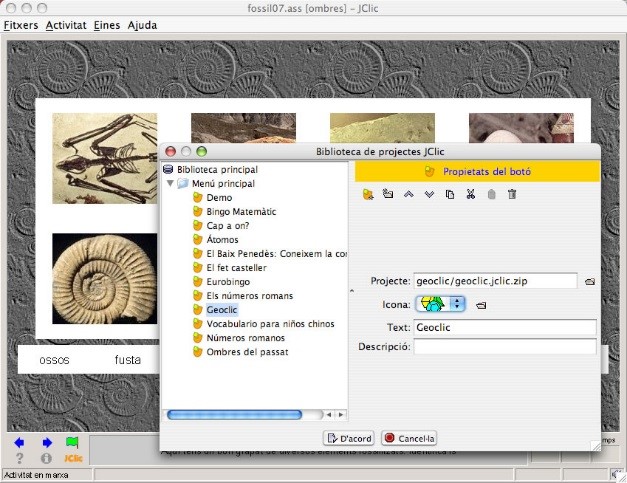Move selected item down with arrow icon
This screenshot has height=483, width=627.
coord(429,194)
